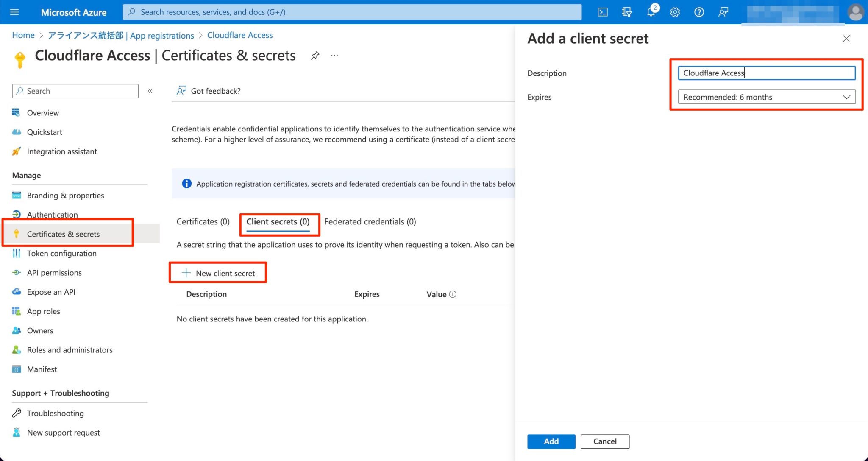Click the App registrations breadcrumb link
Image resolution: width=868 pixels, height=461 pixels.
coord(162,35)
